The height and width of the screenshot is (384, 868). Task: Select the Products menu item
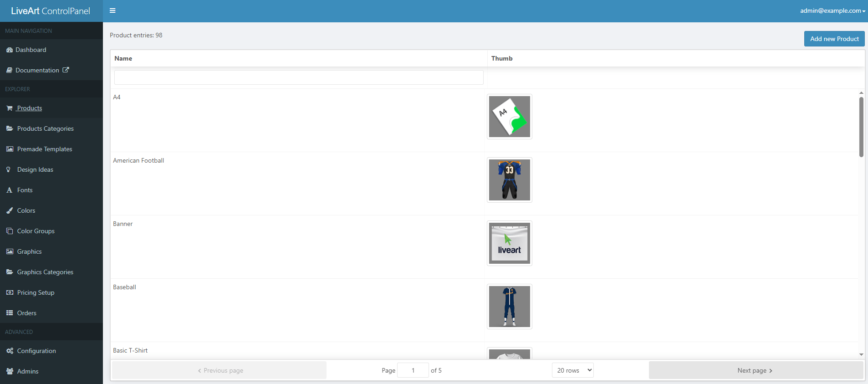51,108
